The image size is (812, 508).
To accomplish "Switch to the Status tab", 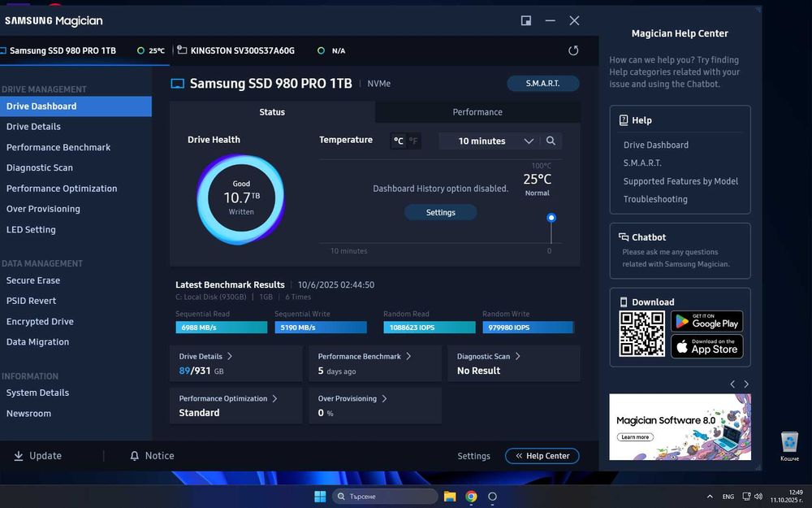I will (x=272, y=112).
